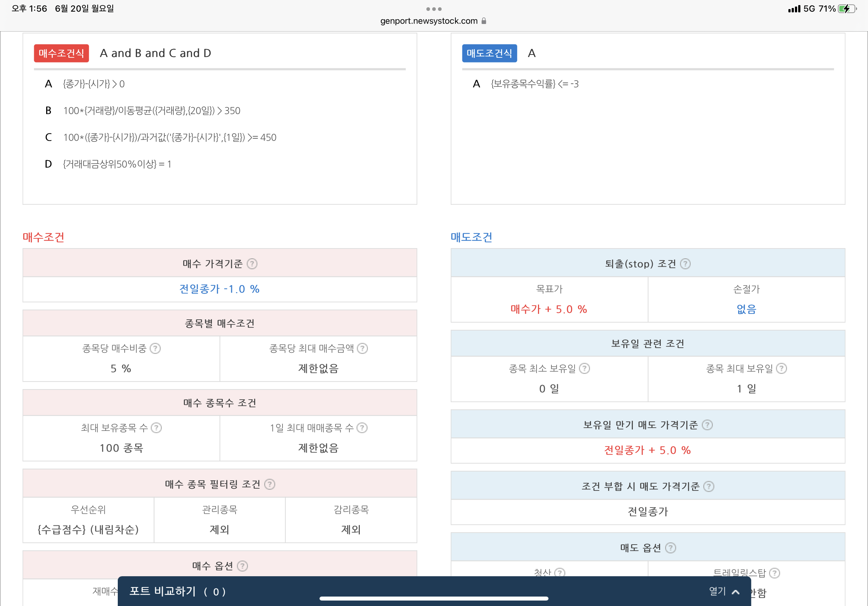Click help icon next to 최대 보유종목 수
868x606 pixels.
pyautogui.click(x=156, y=428)
